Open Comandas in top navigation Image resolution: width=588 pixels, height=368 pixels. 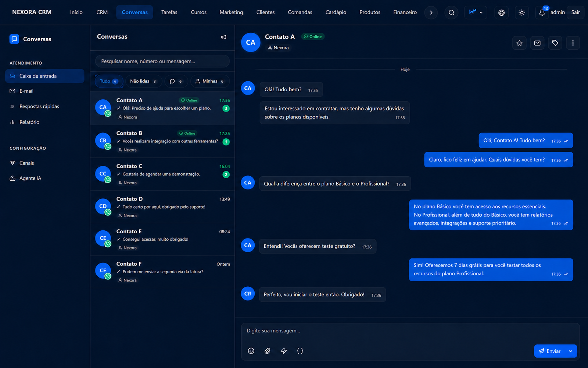(300, 13)
